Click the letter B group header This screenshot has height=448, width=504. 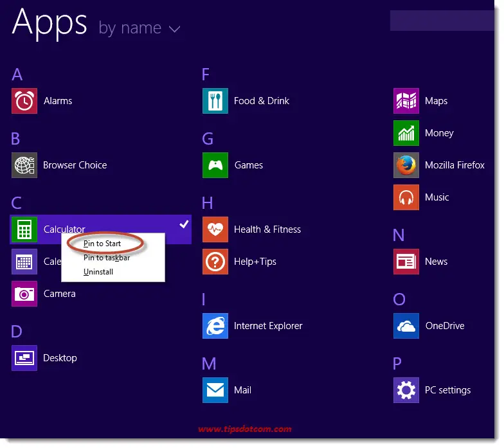point(15,139)
